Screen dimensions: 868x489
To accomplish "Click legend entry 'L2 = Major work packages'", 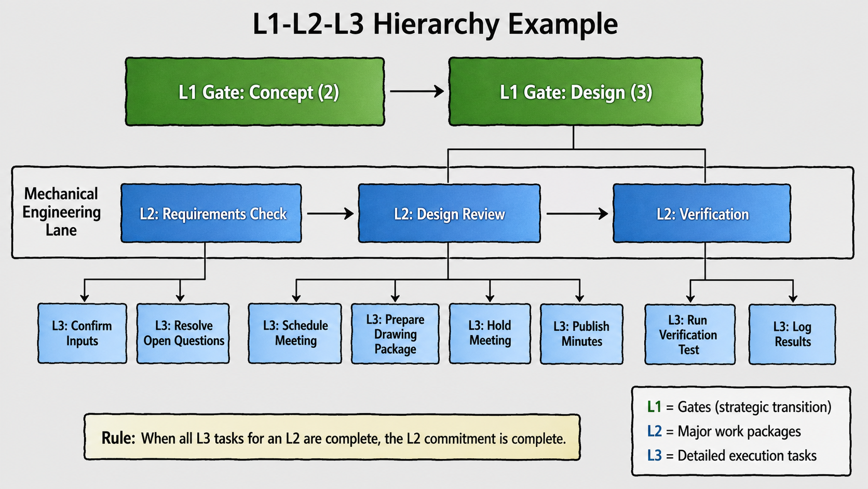I will pos(724,431).
